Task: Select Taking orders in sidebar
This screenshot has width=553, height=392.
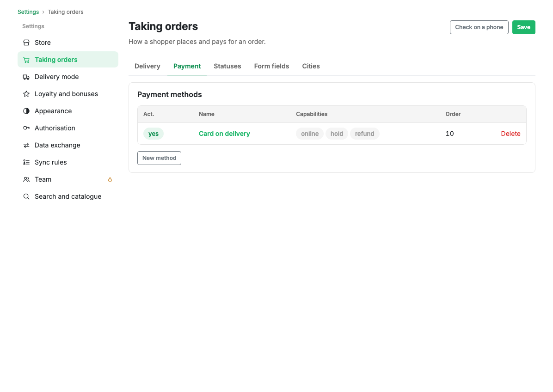Action: click(68, 60)
